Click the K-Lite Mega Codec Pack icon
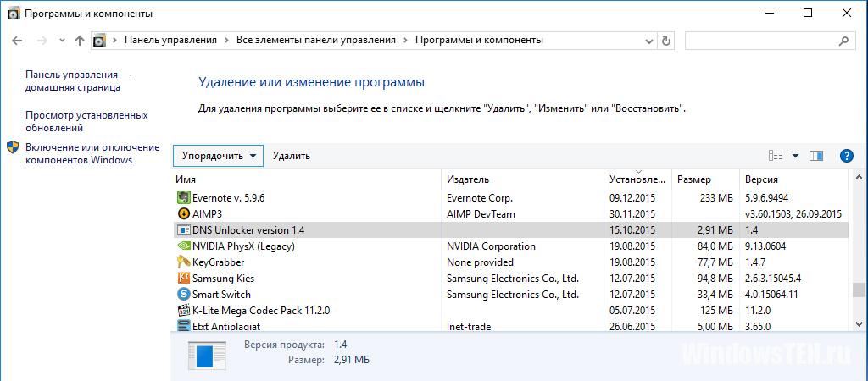Viewport: 868px width, 381px height. click(183, 310)
